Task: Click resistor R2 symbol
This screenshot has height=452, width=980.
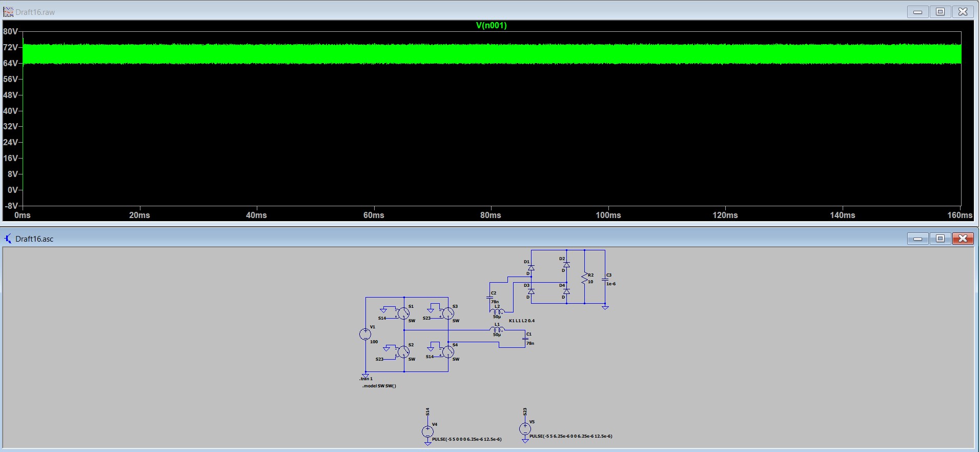Action: click(x=584, y=279)
